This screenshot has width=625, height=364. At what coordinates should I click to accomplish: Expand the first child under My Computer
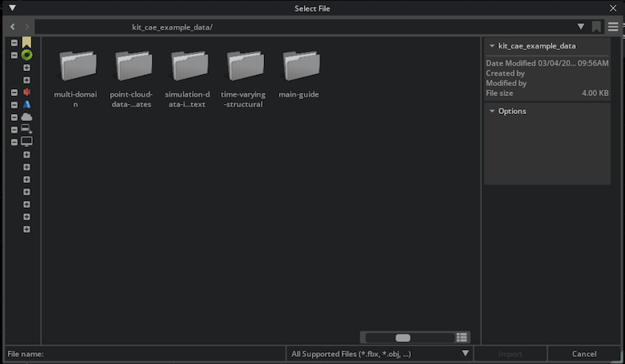[27, 155]
